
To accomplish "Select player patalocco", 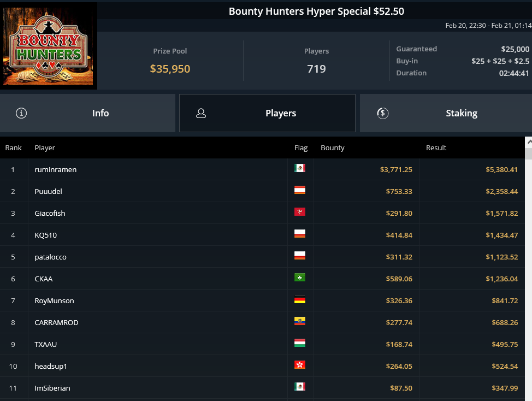I will (x=51, y=257).
